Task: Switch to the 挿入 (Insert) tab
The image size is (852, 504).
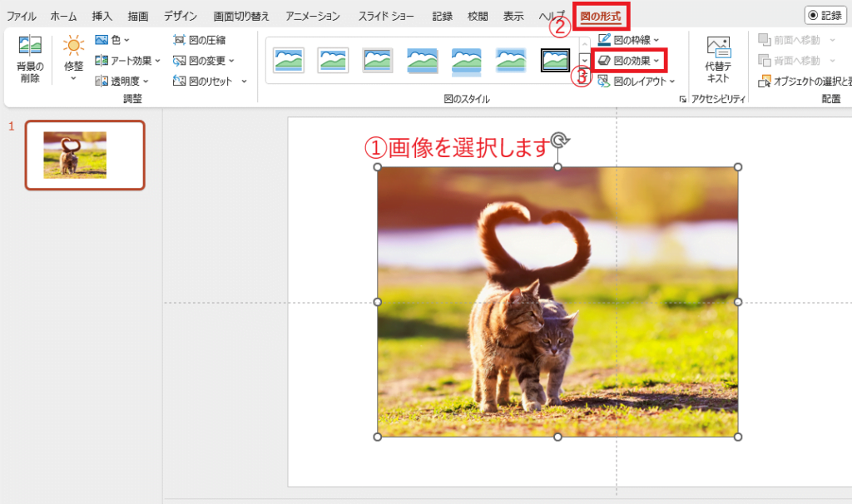Action: pos(102,17)
